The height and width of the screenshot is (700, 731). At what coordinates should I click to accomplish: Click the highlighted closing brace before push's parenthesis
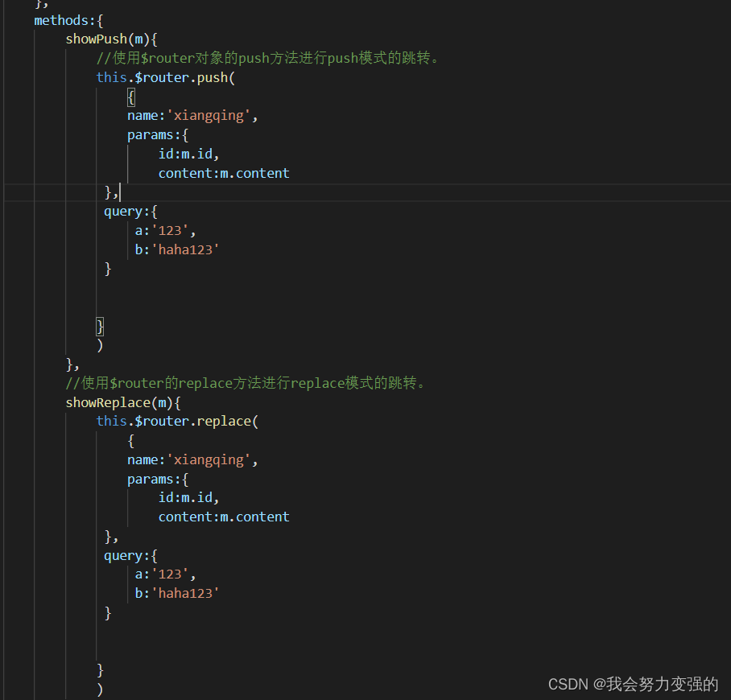point(100,327)
